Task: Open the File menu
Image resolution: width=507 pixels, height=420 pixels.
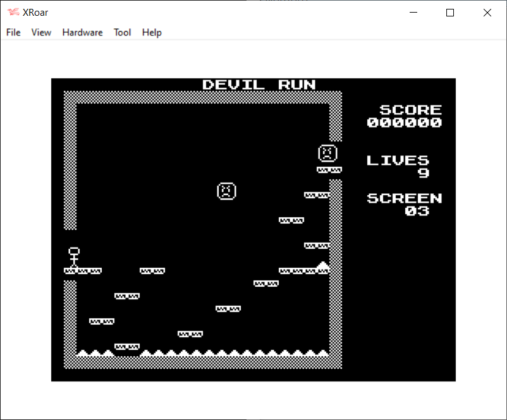Action: (13, 32)
